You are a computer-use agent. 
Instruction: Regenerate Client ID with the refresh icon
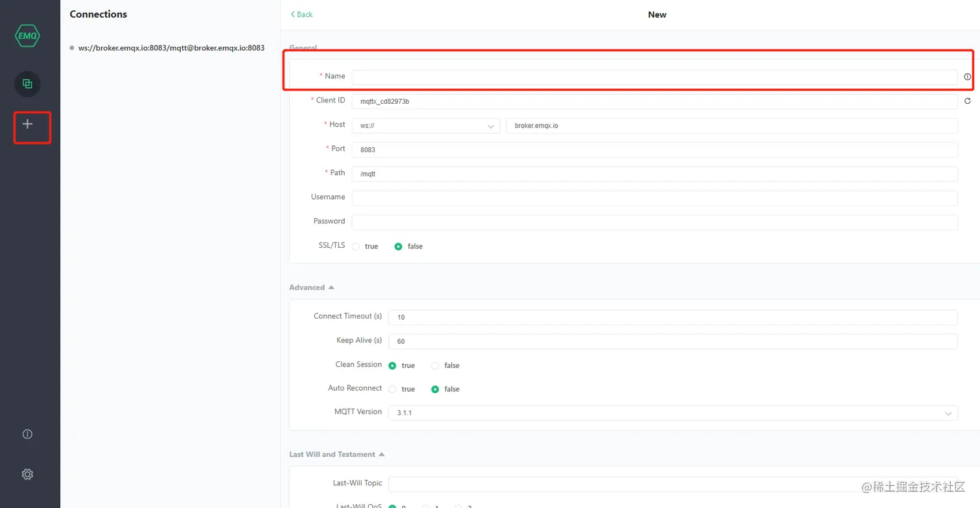pyautogui.click(x=968, y=101)
